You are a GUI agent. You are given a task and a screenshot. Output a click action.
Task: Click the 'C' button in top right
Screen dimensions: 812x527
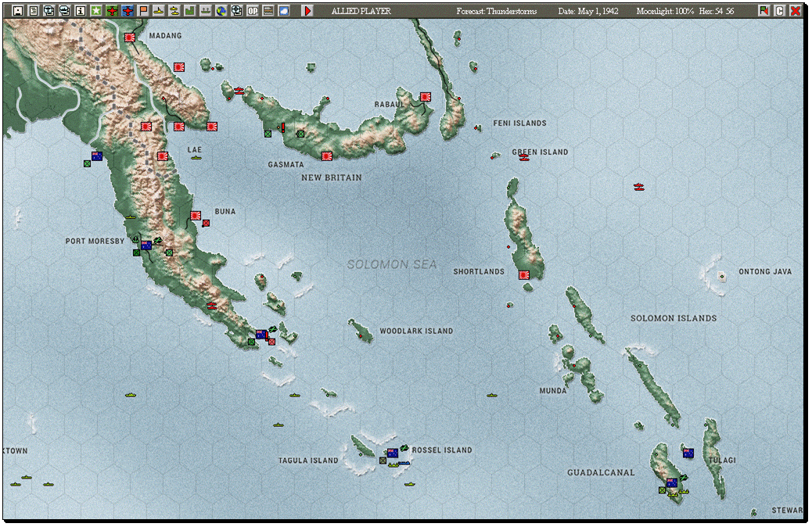(779, 10)
